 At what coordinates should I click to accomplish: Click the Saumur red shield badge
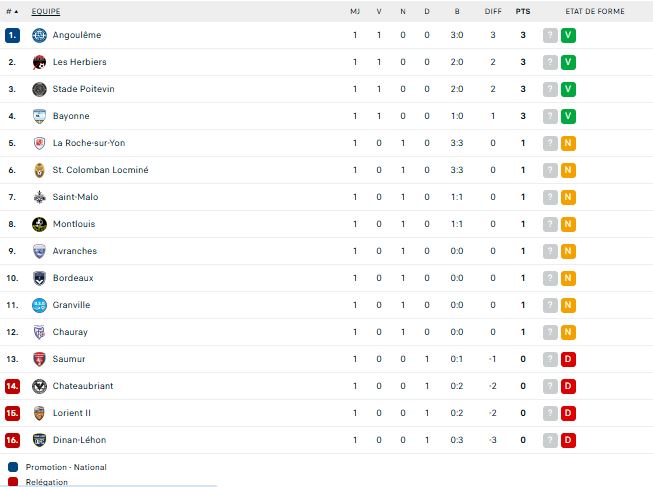click(39, 359)
